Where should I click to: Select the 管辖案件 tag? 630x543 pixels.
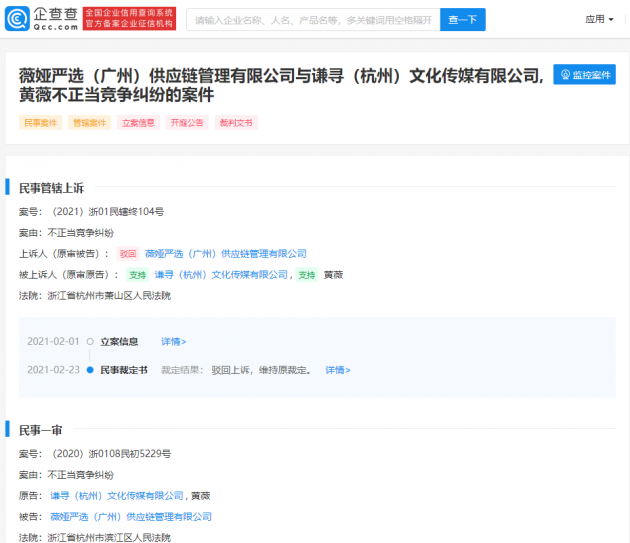coord(89,123)
